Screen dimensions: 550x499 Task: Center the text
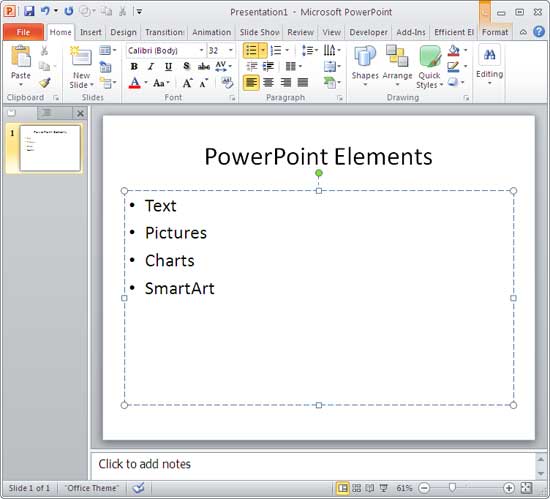(x=268, y=83)
